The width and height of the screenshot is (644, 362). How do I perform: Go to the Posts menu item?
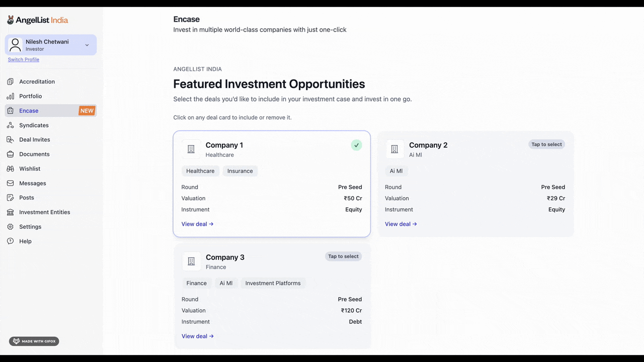pyautogui.click(x=27, y=198)
